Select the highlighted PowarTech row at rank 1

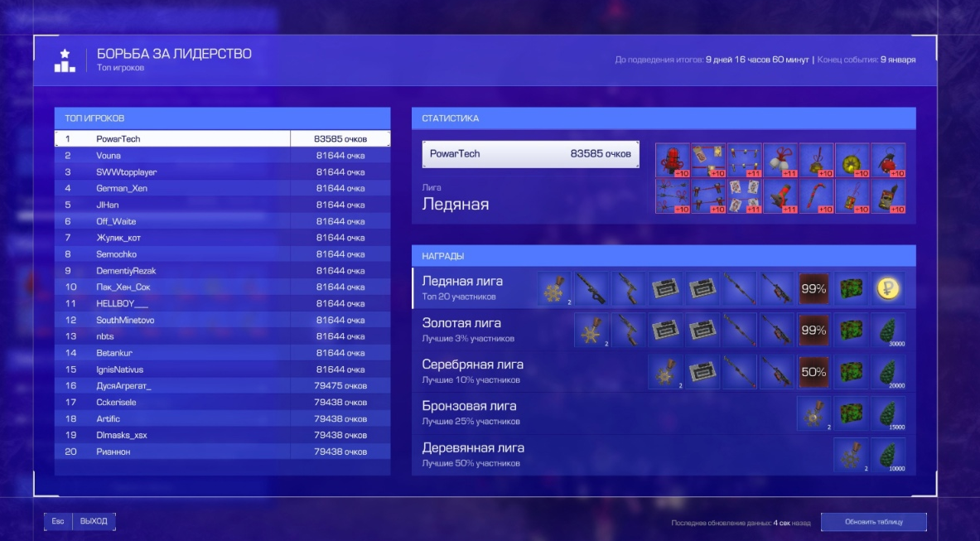(x=222, y=139)
